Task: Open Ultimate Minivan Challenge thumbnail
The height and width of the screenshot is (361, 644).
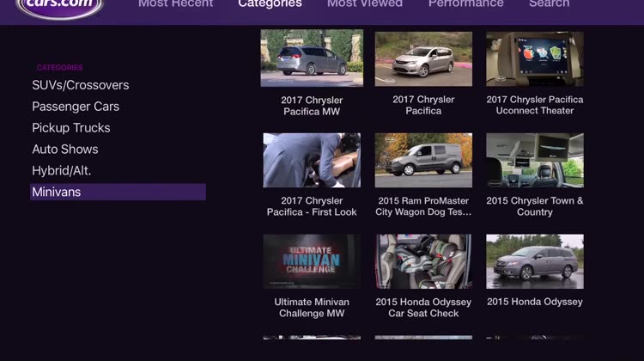Action: [312, 261]
